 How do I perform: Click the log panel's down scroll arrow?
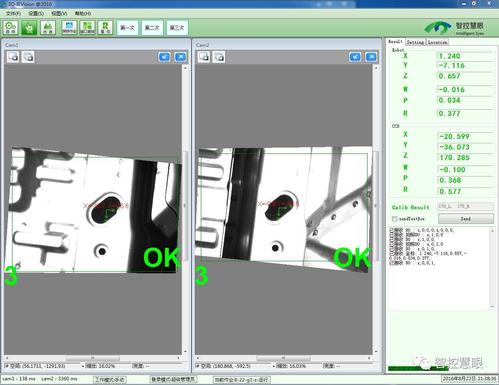tap(492, 307)
